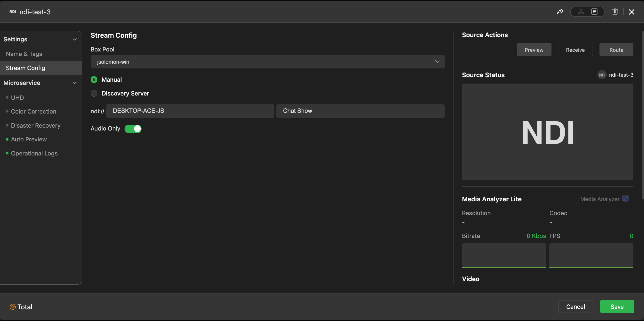
Task: Click the Route button
Action: click(616, 50)
